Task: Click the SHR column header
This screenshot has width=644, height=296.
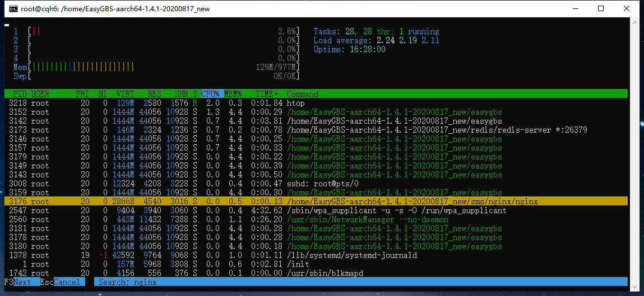Action: 182,94
